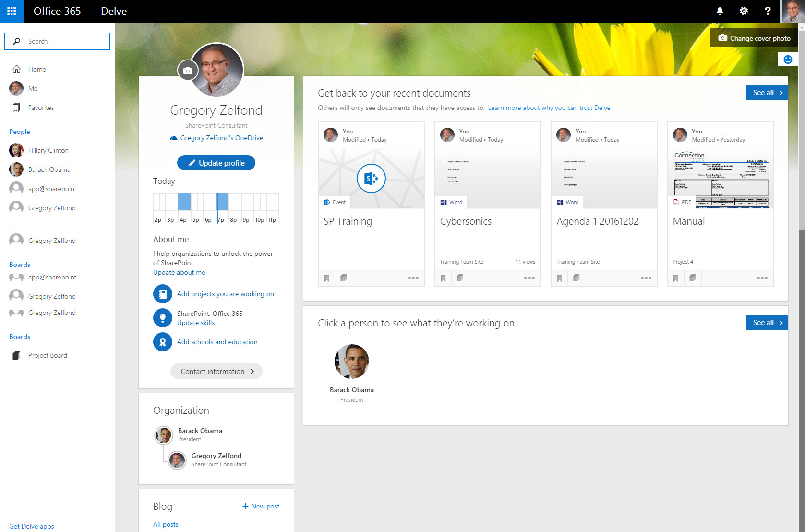Select Barack Obama in Organization chart

click(x=200, y=431)
